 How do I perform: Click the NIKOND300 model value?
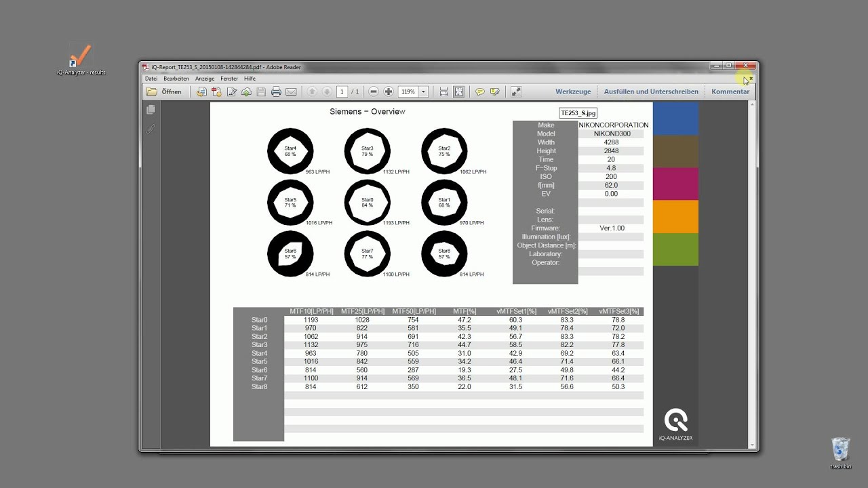[x=612, y=134]
